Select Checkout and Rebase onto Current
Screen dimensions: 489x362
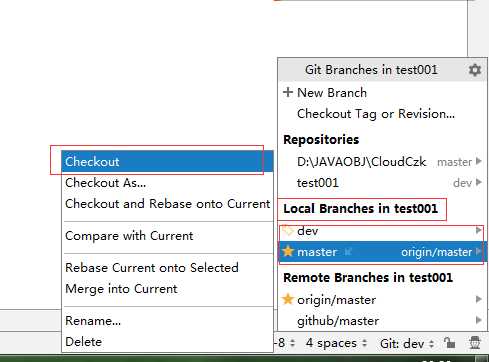[167, 204]
